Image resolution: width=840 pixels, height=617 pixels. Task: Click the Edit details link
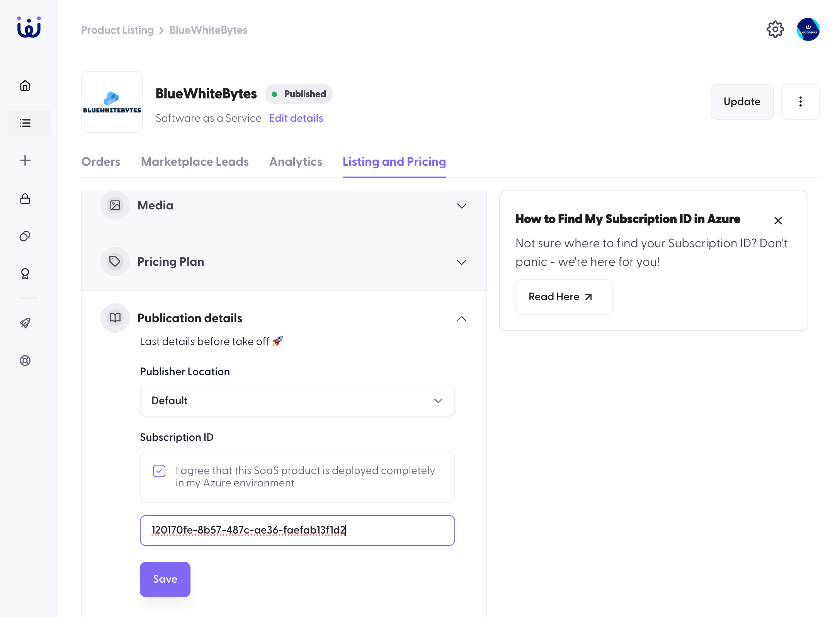click(x=296, y=118)
